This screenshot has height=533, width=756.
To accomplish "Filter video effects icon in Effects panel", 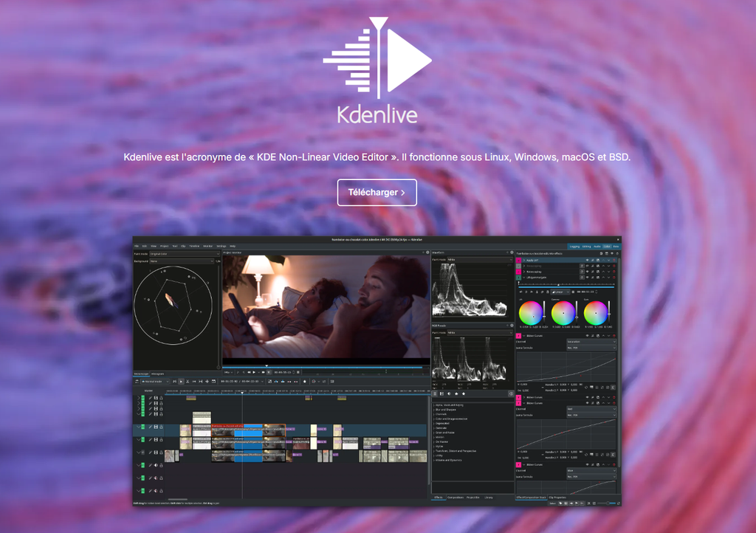I will pos(441,393).
